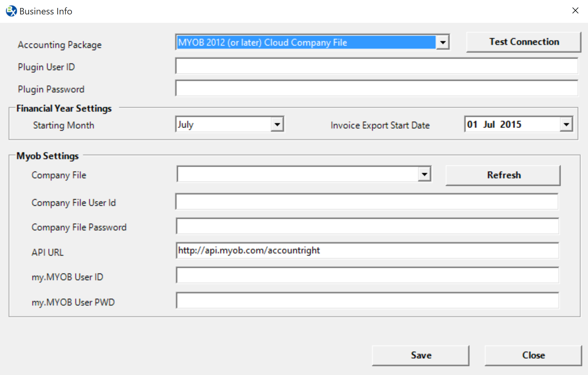Screen dimensions: 588x375
Task: Select the year 2015 in export date
Action: pos(511,124)
